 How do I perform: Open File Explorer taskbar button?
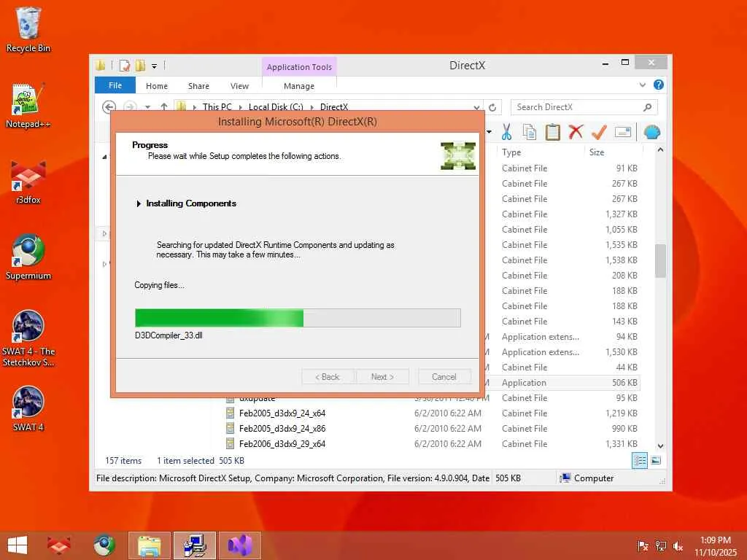[x=149, y=545]
